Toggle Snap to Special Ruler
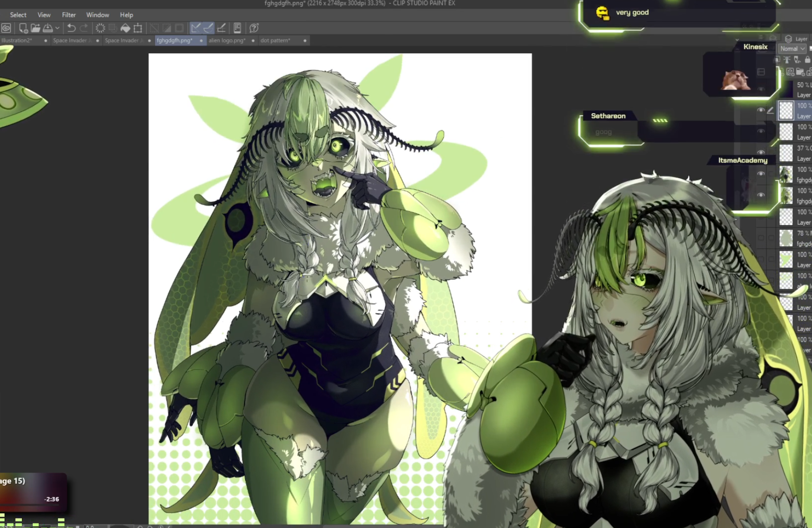The width and height of the screenshot is (812, 528). pyautogui.click(x=208, y=28)
